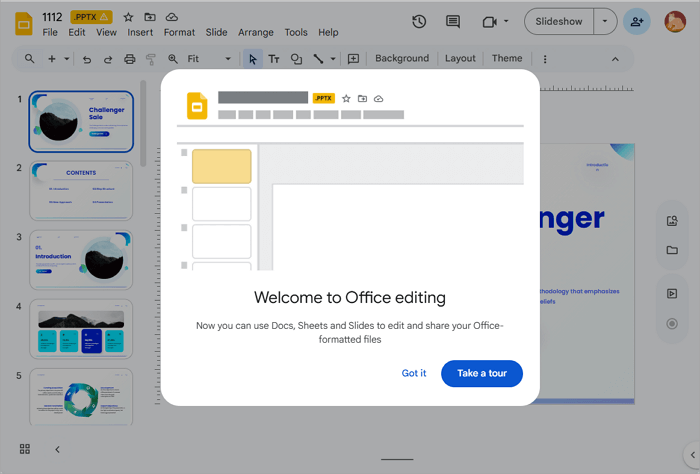Choose the Select arrow cursor tool

(253, 59)
